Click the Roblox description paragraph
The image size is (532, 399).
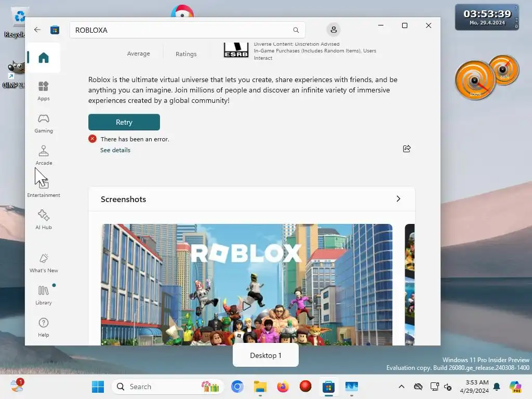coord(243,90)
